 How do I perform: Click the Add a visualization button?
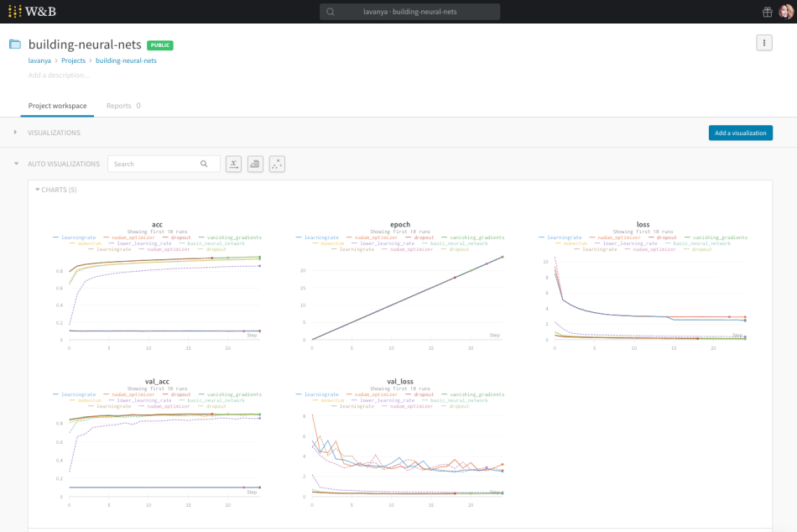point(740,133)
